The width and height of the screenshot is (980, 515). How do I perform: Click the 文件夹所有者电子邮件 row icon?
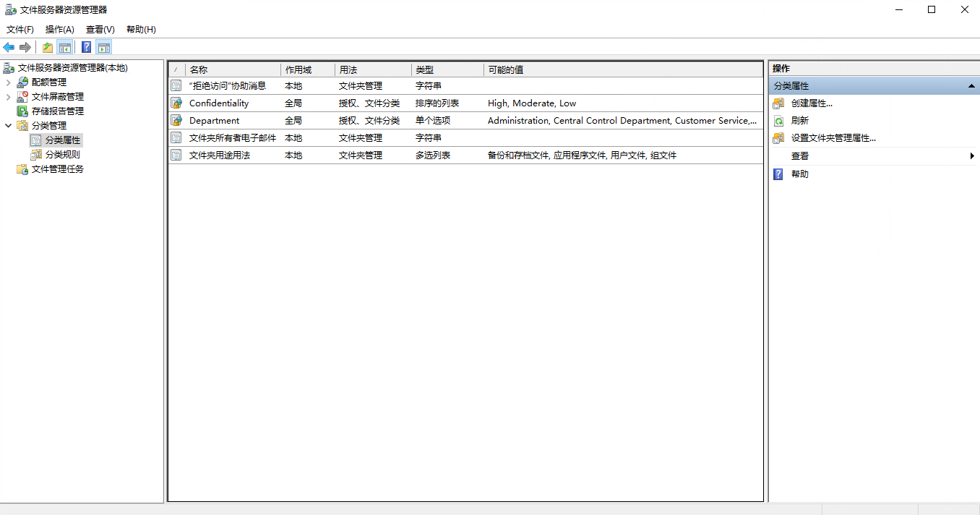pos(176,138)
